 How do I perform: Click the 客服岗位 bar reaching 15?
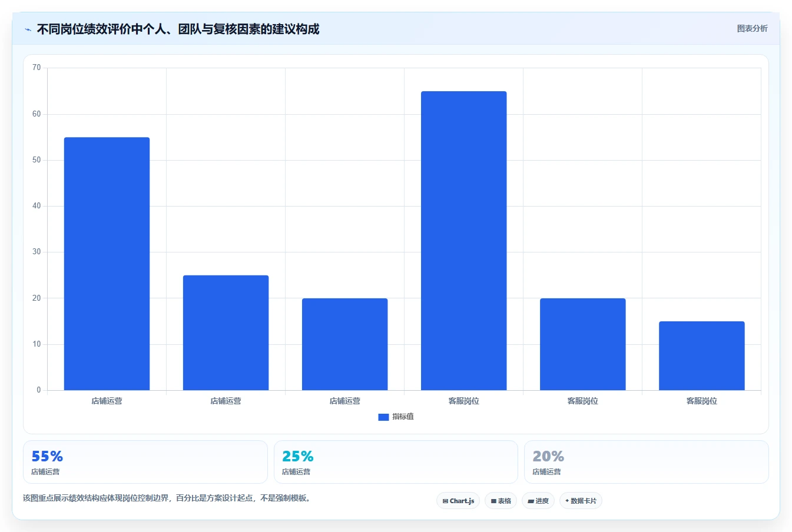click(701, 355)
